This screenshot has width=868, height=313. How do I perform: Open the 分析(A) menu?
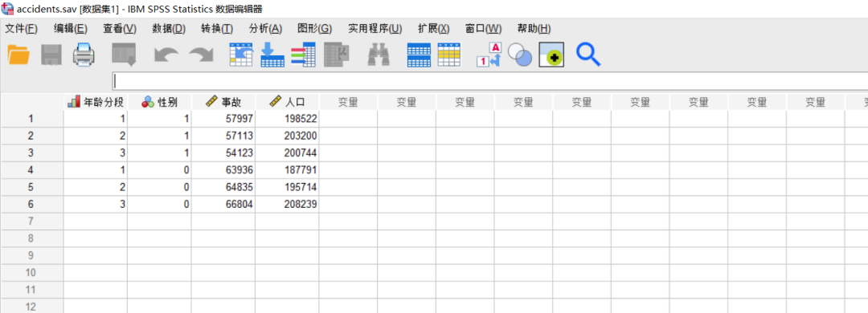click(x=266, y=29)
